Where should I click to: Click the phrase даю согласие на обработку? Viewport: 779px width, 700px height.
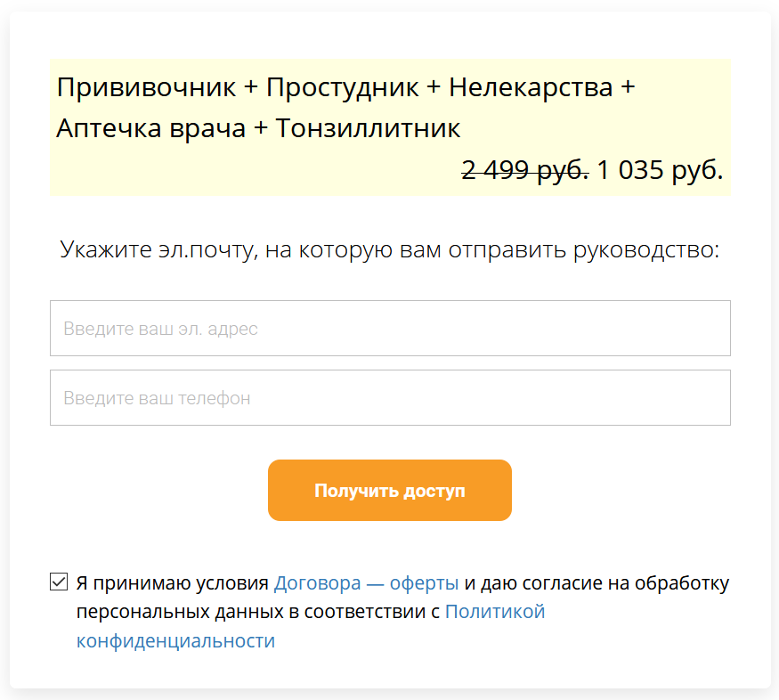tap(608, 584)
